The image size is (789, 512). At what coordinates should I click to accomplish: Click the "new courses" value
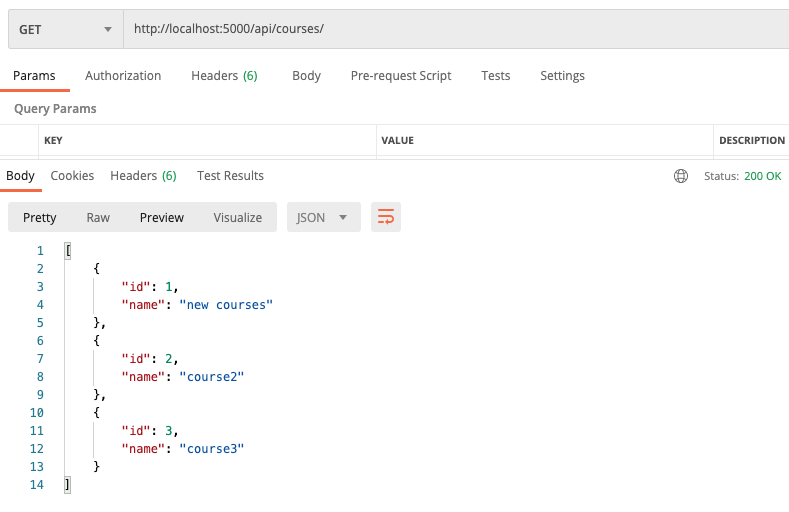click(x=226, y=305)
